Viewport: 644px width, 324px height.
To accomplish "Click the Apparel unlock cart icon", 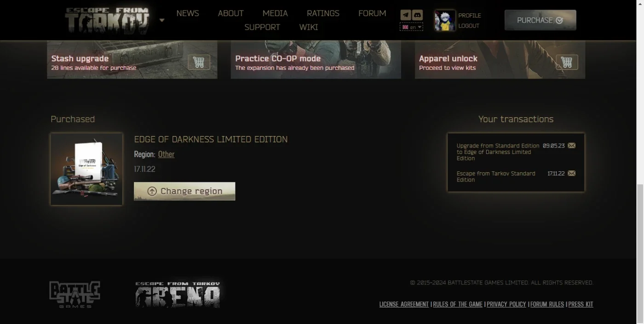I will pyautogui.click(x=567, y=62).
